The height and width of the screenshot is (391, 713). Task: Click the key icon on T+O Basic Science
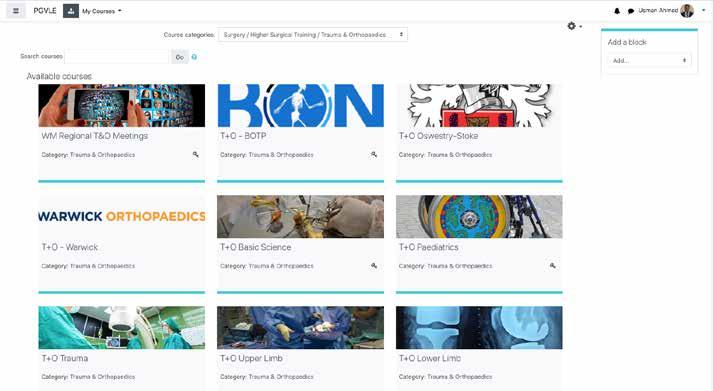pos(374,266)
